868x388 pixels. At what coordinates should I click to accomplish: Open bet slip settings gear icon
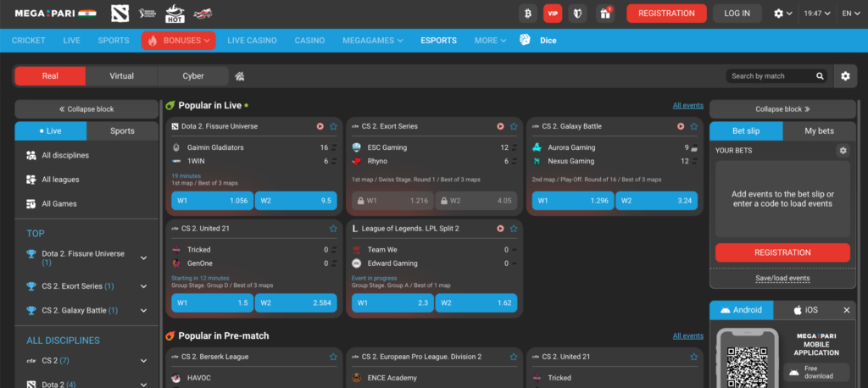pyautogui.click(x=843, y=150)
